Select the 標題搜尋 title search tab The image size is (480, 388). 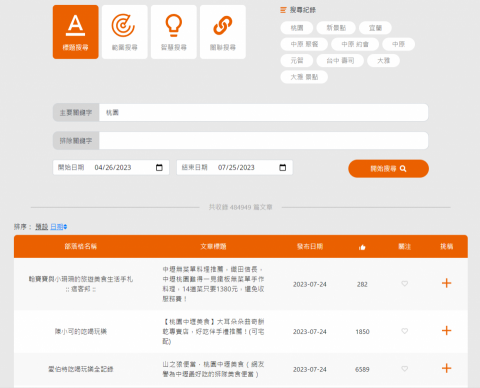[76, 32]
